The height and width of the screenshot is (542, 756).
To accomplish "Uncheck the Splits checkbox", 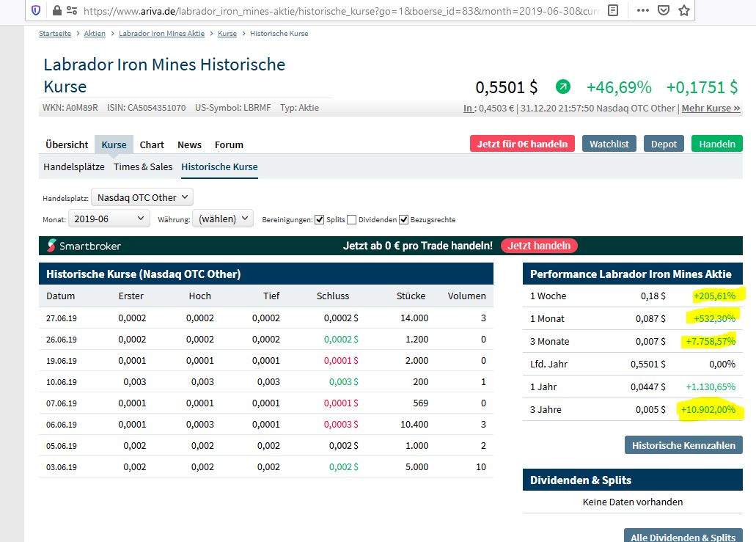I will [x=320, y=218].
